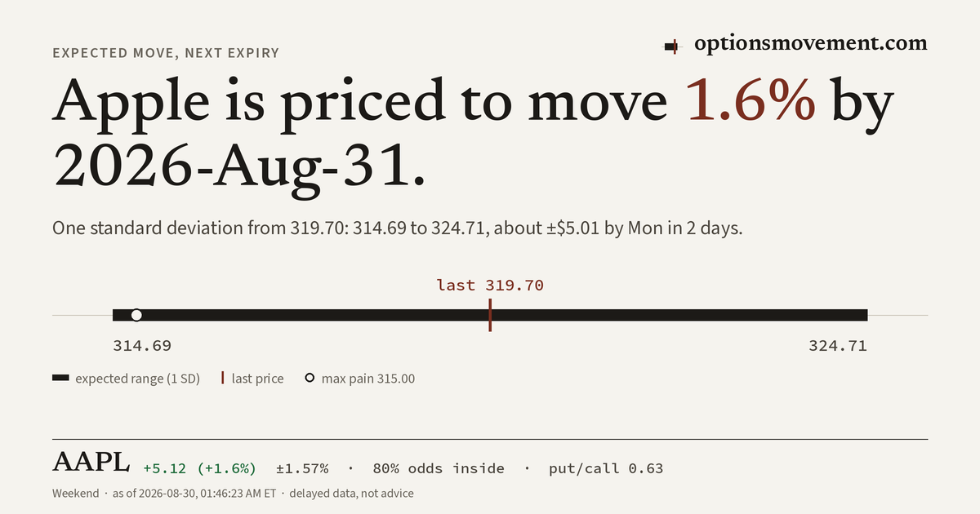Click the expected range legend swatch

[60, 379]
